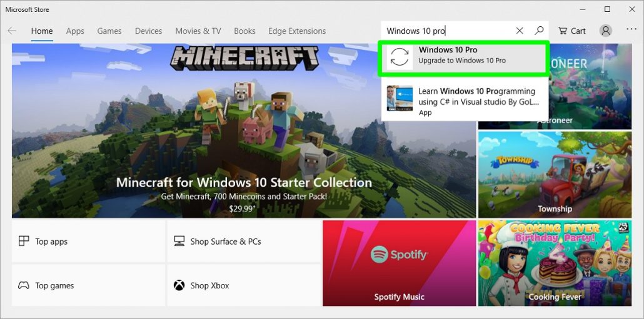The image size is (644, 319).
Task: Click the Learn Windows 10 Programming thumbnail
Action: [400, 97]
